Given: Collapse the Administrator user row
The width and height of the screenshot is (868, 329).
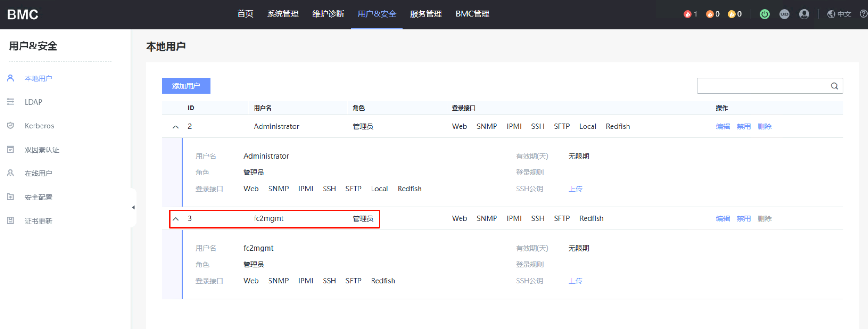Looking at the screenshot, I should (x=176, y=127).
